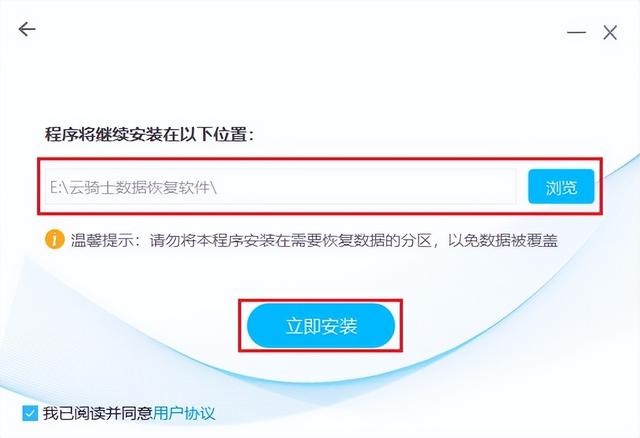
Task: Start setup with 立即安装 button
Action: click(321, 326)
